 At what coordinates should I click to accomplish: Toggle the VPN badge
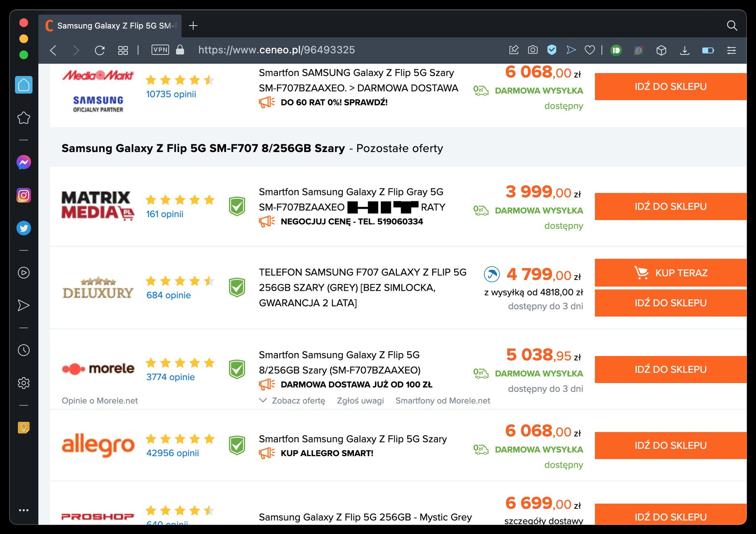160,50
